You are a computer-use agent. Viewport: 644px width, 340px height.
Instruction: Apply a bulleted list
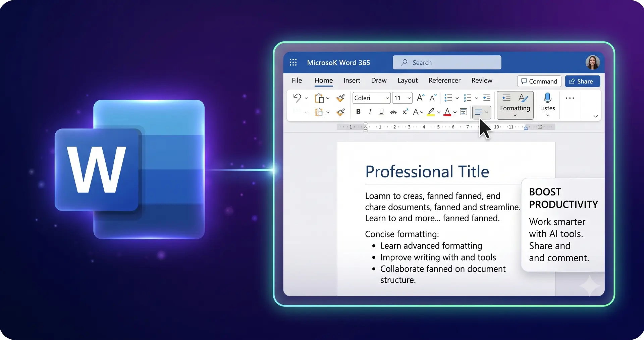[448, 98]
